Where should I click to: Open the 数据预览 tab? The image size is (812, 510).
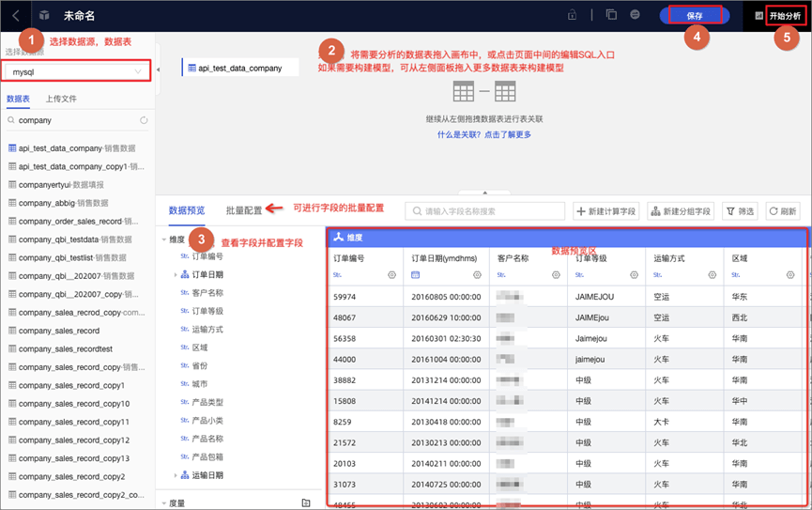(x=187, y=210)
